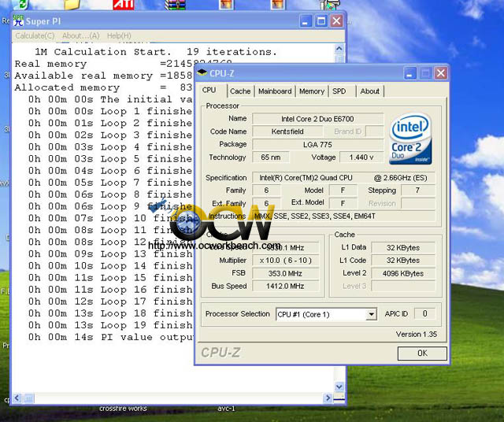This screenshot has width=504, height=422.
Task: Click the 'Version 1.35' text
Action: coord(417,335)
